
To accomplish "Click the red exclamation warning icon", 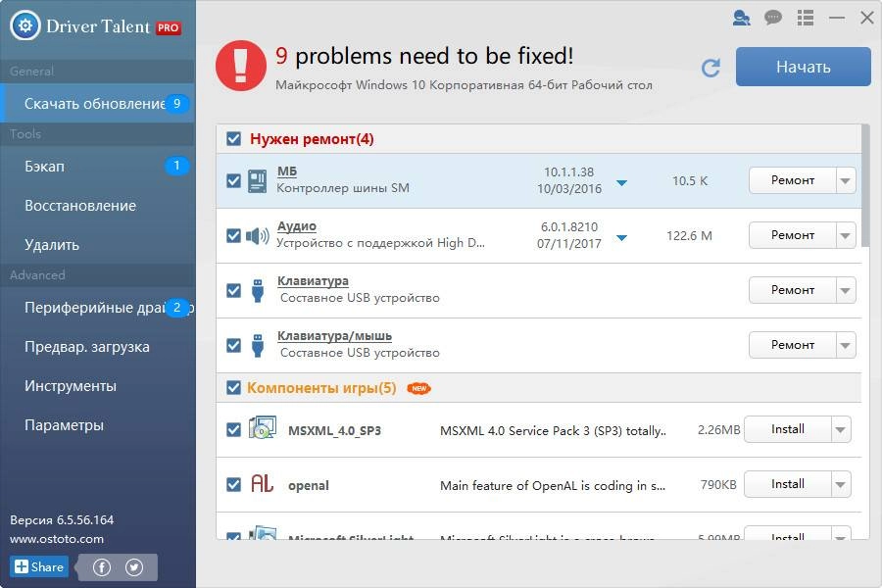I will tap(241, 66).
